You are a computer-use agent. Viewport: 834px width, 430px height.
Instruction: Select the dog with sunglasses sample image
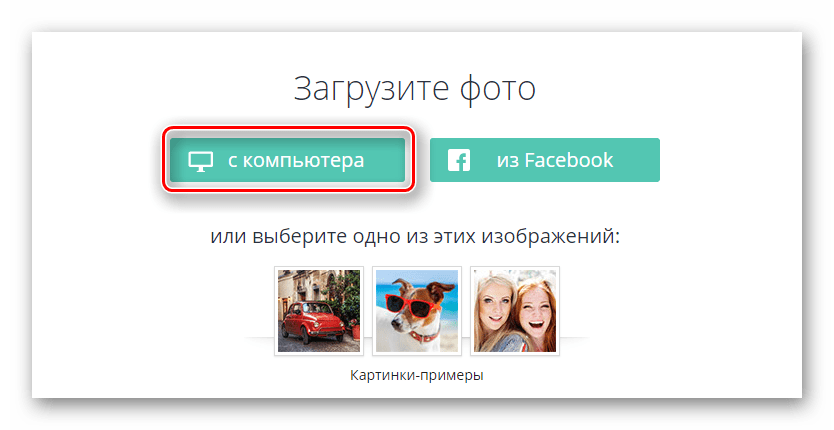[417, 311]
